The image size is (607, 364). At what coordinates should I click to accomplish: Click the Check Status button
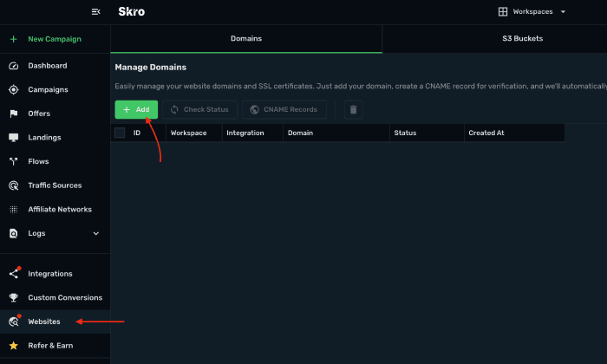point(200,109)
